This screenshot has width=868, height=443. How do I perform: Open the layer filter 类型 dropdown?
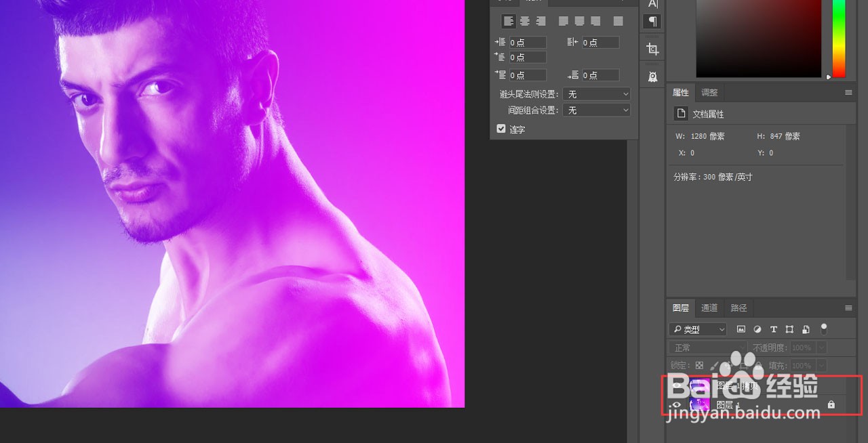[698, 329]
